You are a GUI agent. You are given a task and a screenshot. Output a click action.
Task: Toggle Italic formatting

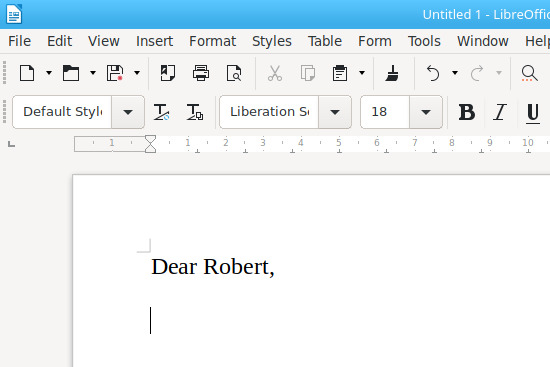tap(499, 112)
